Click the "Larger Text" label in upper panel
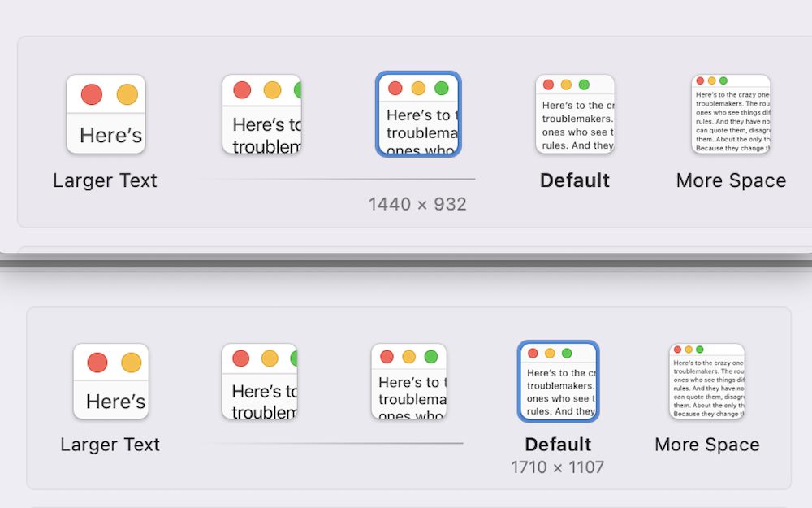 pos(105,180)
